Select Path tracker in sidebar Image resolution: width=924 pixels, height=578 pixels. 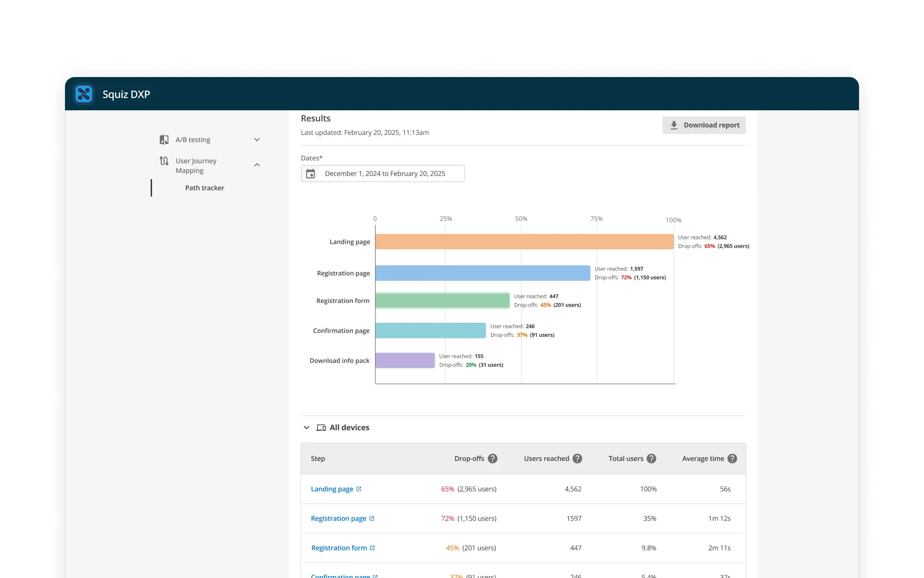coord(205,188)
